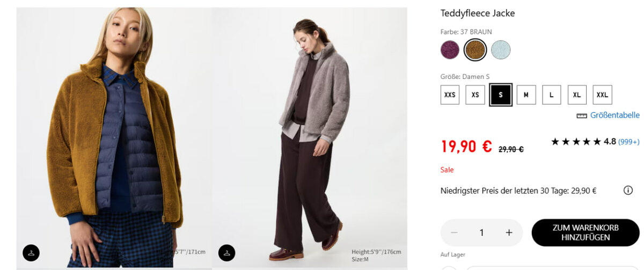Click the five-star rating icons
The width and height of the screenshot is (644, 270).
(x=576, y=142)
